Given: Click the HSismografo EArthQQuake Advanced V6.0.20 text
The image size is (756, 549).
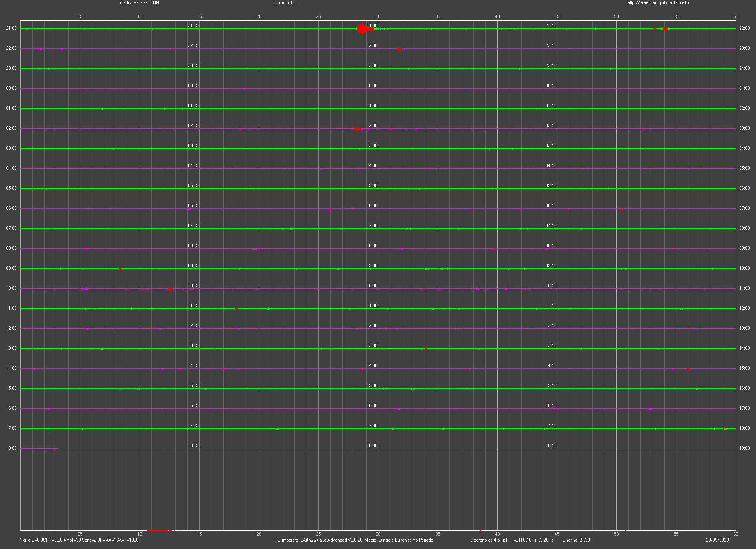Looking at the screenshot, I should tap(318, 540).
